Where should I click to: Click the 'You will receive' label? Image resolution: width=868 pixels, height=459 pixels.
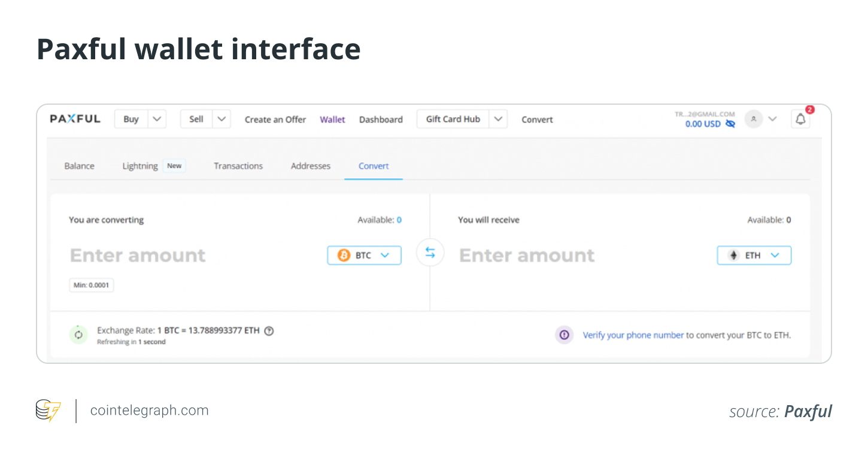point(488,220)
